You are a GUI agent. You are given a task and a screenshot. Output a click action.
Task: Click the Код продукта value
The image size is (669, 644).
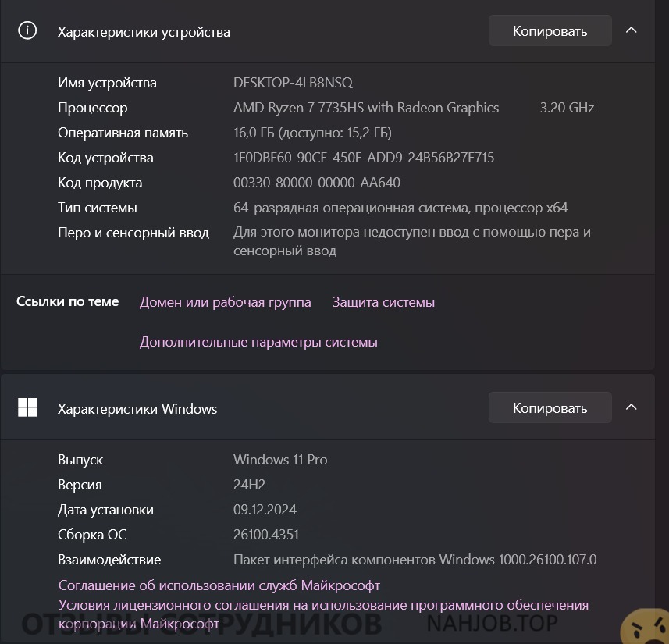click(317, 183)
